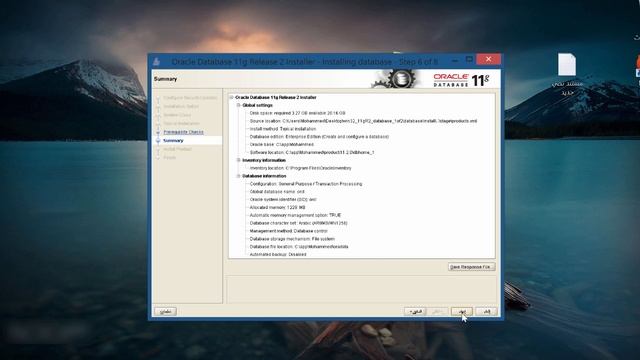Select the Summary step in sidebar

click(x=173, y=140)
